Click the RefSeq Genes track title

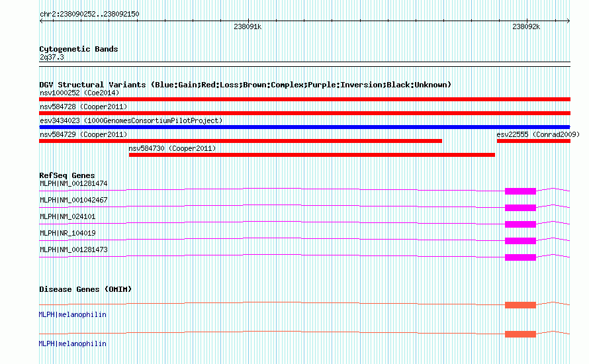tap(67, 175)
